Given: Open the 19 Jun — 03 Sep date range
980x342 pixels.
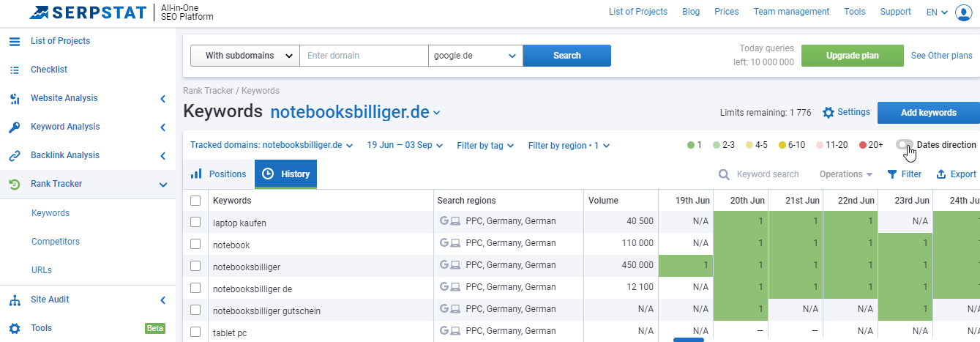Looking at the screenshot, I should pyautogui.click(x=405, y=145).
